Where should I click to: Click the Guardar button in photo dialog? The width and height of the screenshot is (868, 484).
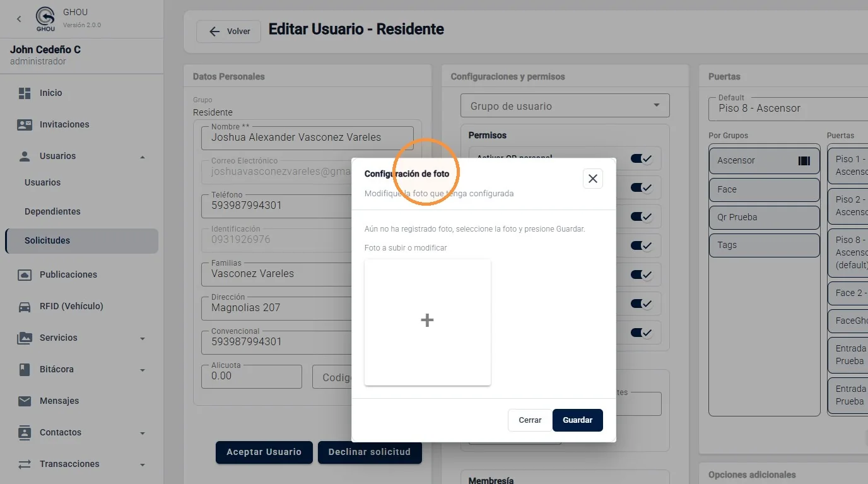pos(578,420)
